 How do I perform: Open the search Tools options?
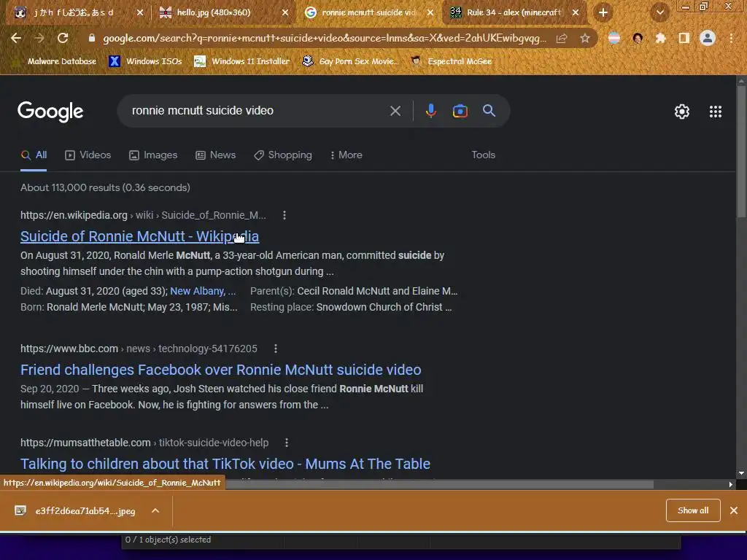click(x=483, y=155)
